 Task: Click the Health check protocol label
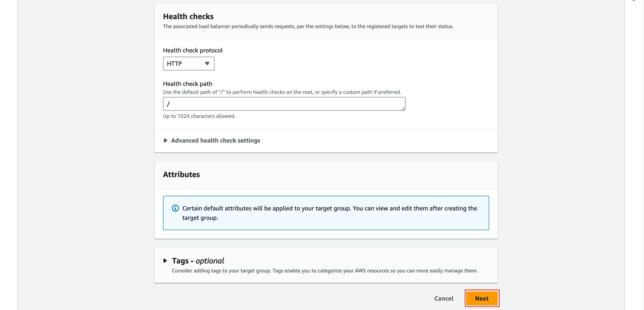192,50
